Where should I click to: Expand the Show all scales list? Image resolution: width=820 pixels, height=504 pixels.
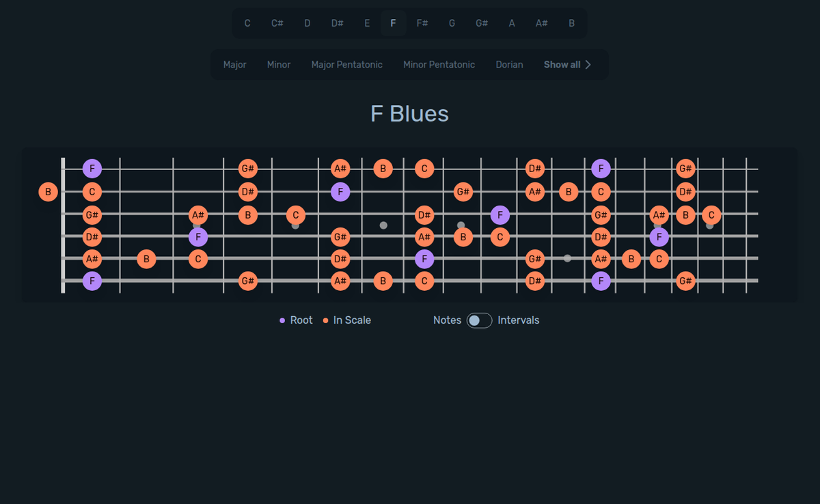coord(567,64)
